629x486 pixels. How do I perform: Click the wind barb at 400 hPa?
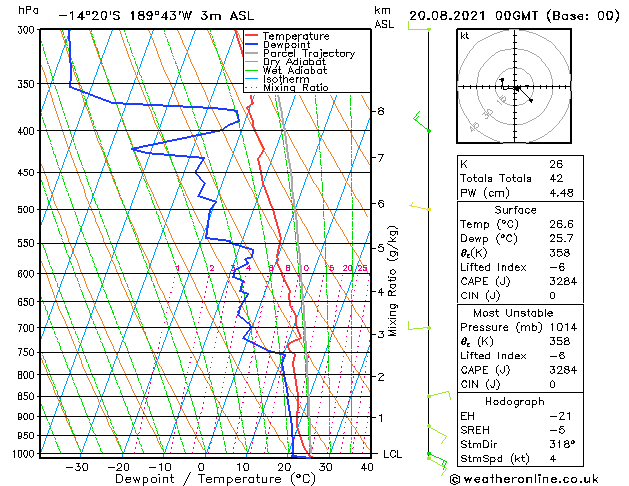pyautogui.click(x=421, y=122)
